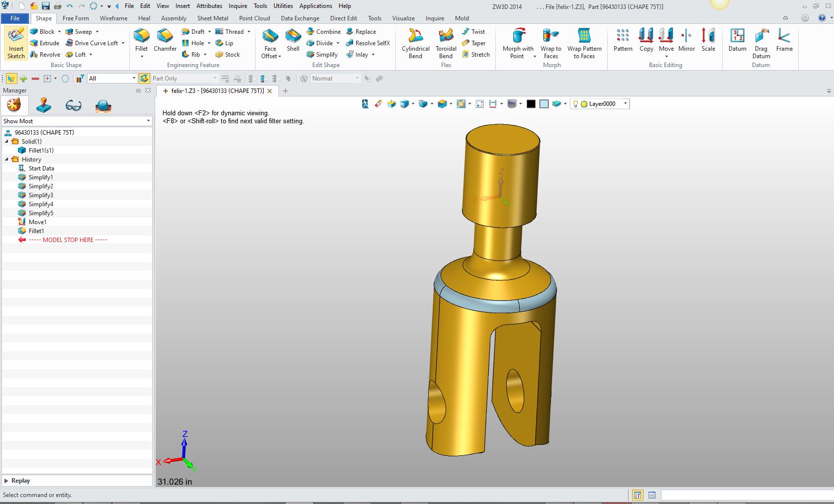Screen dimensions: 834x504
Task: Open the Datum tool
Action: [x=737, y=40]
